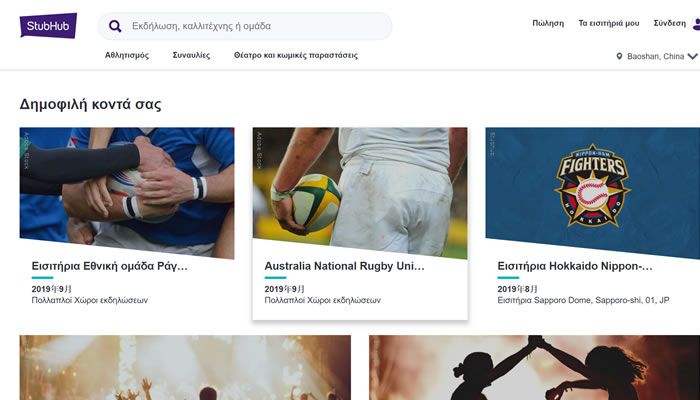Click the search magnifier icon
700x400 pixels.
pos(115,26)
